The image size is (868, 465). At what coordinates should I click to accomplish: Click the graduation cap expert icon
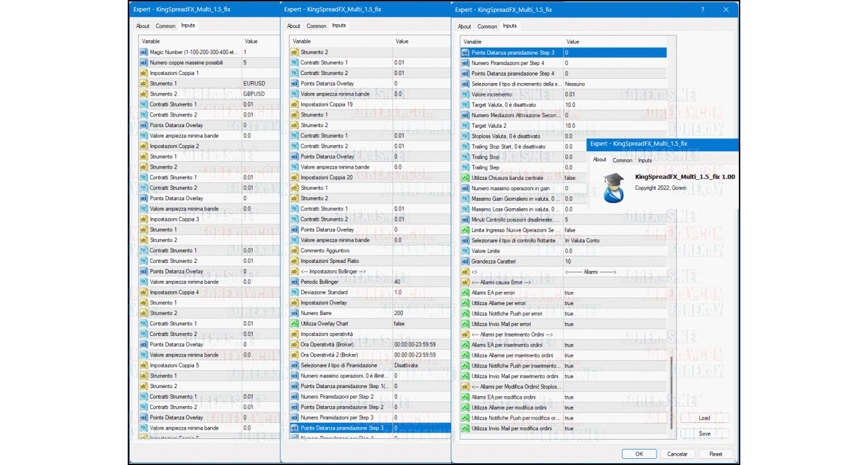[x=613, y=187]
